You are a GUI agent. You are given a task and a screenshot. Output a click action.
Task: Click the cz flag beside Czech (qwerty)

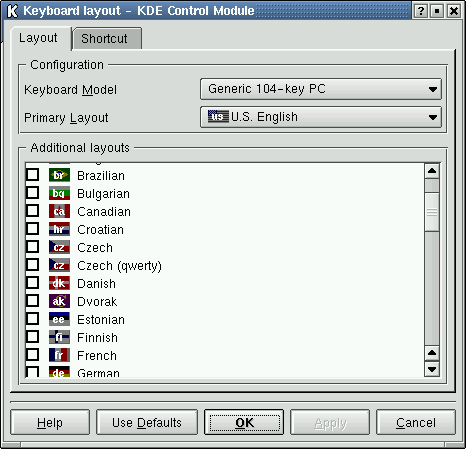59,265
